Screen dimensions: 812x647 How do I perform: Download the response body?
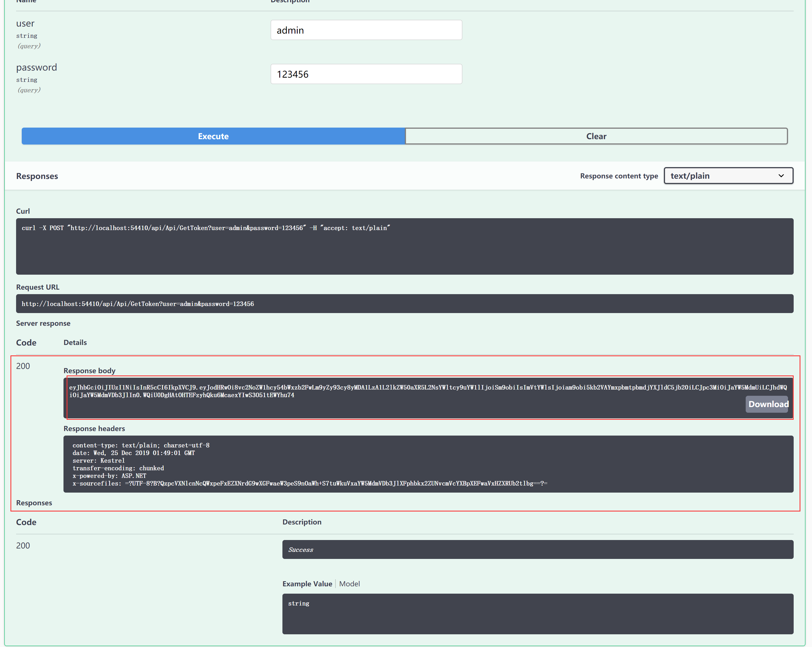pyautogui.click(x=767, y=404)
